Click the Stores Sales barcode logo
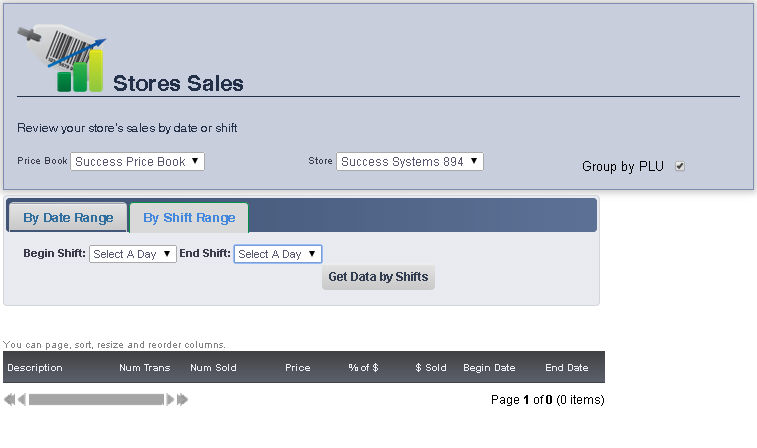The height and width of the screenshot is (448, 757). (x=61, y=58)
